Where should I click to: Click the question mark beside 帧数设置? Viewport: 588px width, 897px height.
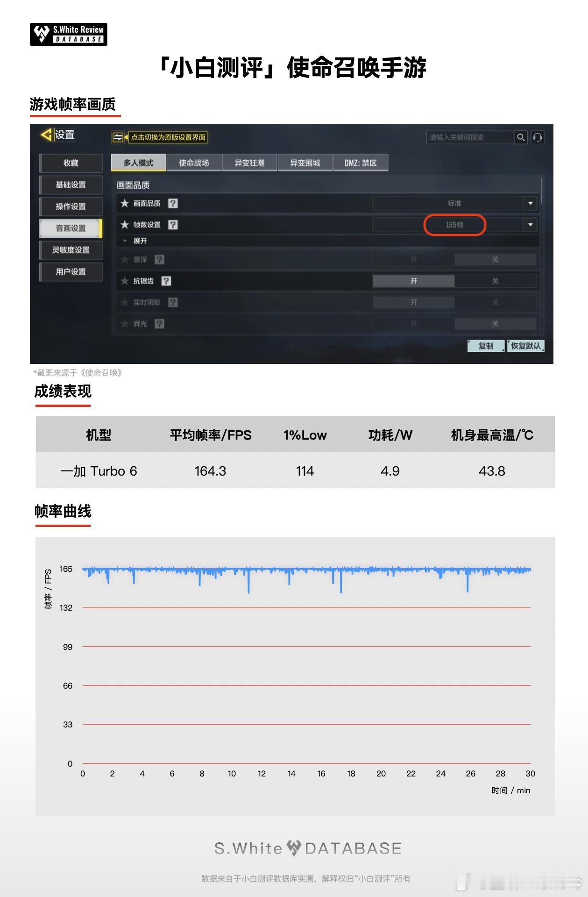173,225
